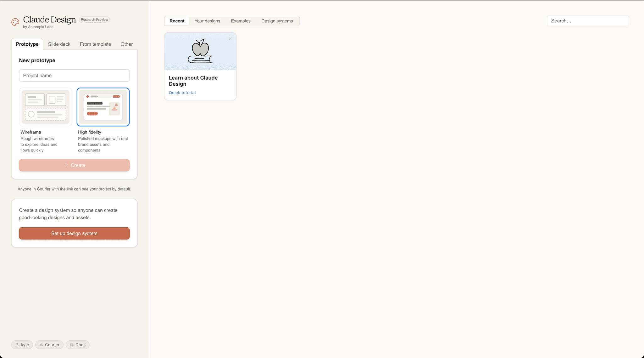
Task: Click into the Search box
Action: [x=588, y=21]
